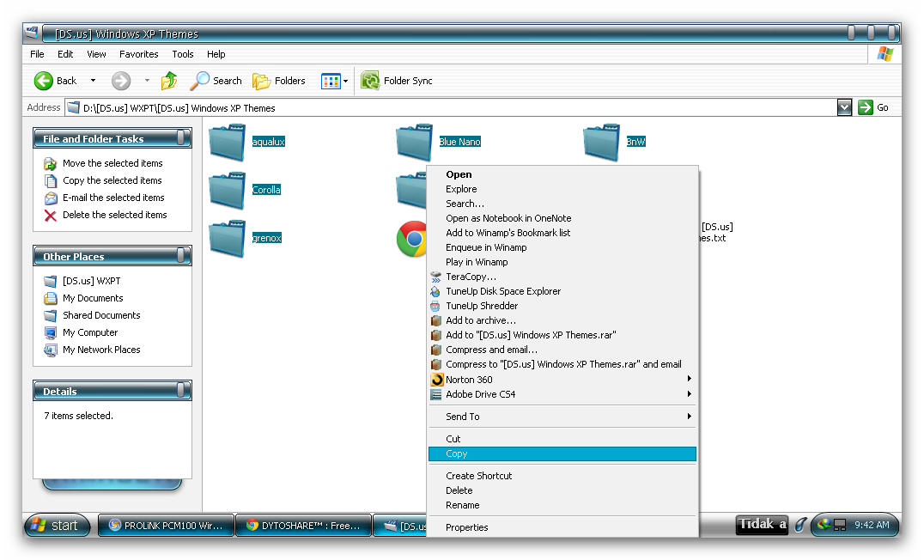Open the Blue Nano folder
Screen dimensions: 924x560
click(415, 141)
